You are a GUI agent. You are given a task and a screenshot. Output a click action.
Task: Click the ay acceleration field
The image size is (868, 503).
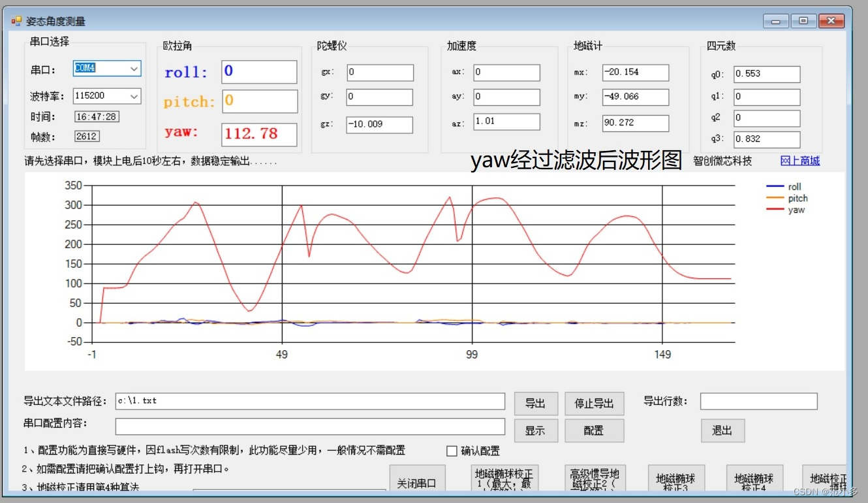tap(507, 97)
